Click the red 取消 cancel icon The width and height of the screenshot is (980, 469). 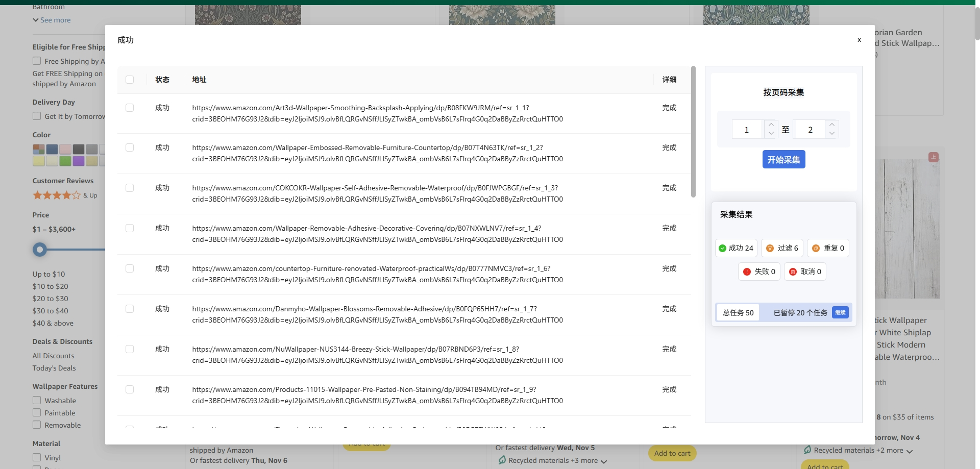pos(793,272)
